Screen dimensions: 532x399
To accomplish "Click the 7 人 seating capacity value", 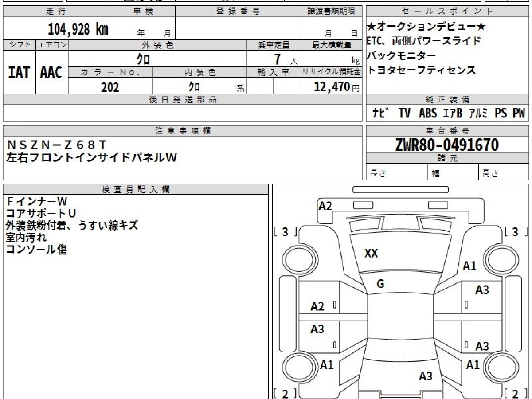I will pos(286,59).
